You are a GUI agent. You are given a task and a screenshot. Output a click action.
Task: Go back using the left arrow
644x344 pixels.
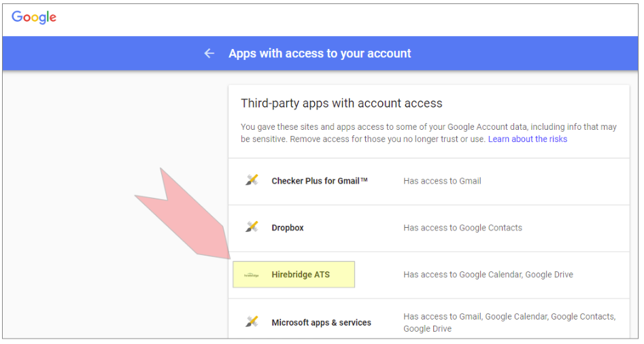(209, 53)
